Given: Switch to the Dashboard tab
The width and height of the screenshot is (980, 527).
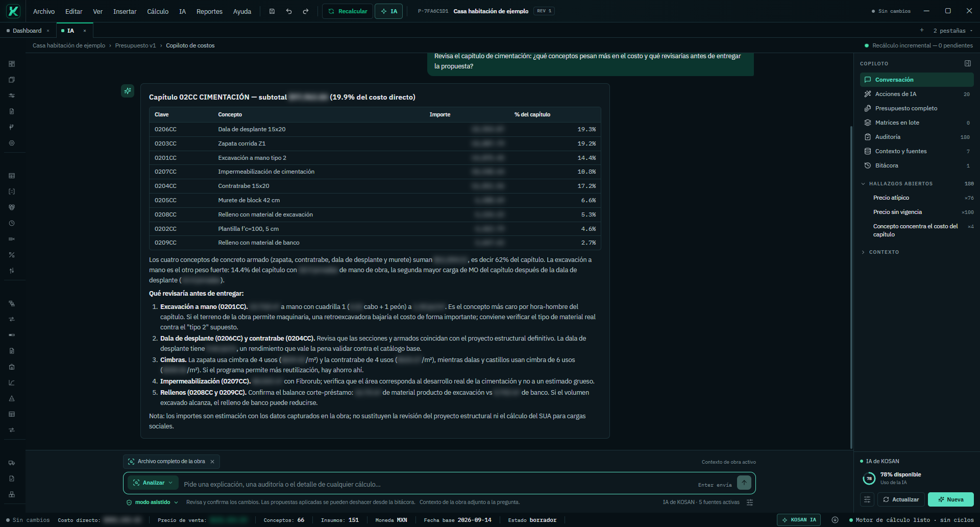Looking at the screenshot, I should pos(27,31).
